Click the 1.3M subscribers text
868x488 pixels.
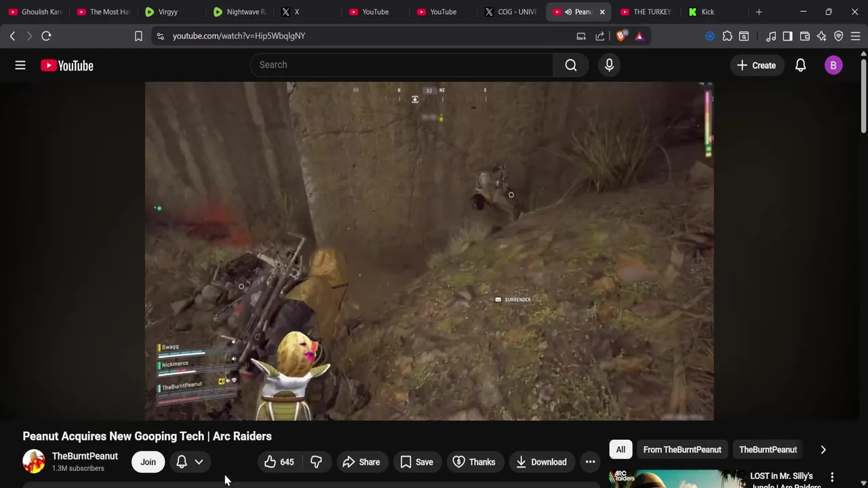(78, 468)
